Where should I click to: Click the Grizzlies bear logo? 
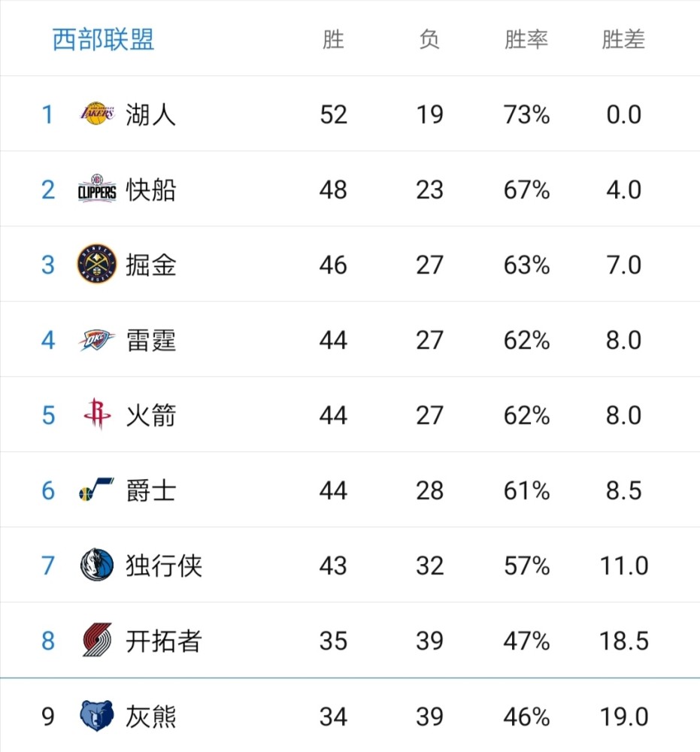(97, 716)
